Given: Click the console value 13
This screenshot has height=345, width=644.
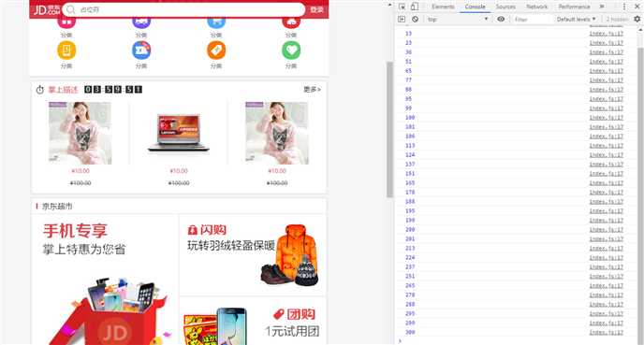Looking at the screenshot, I should (x=408, y=34).
